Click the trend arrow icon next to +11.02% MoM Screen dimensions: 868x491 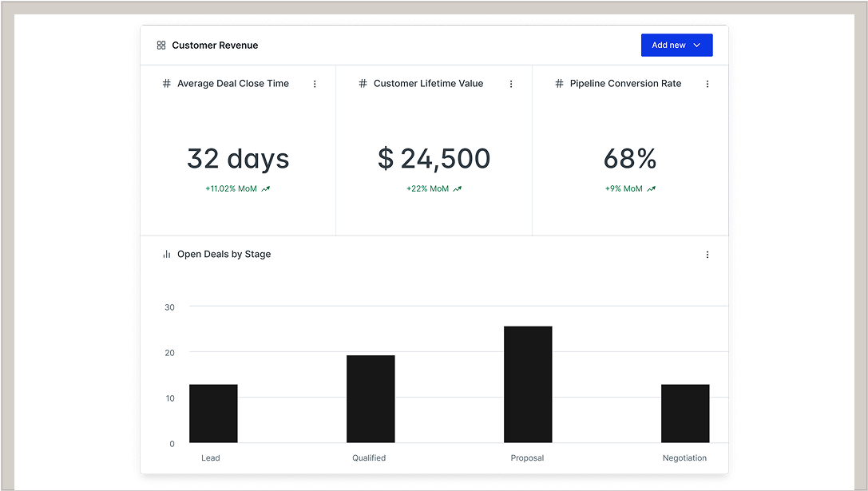click(266, 189)
